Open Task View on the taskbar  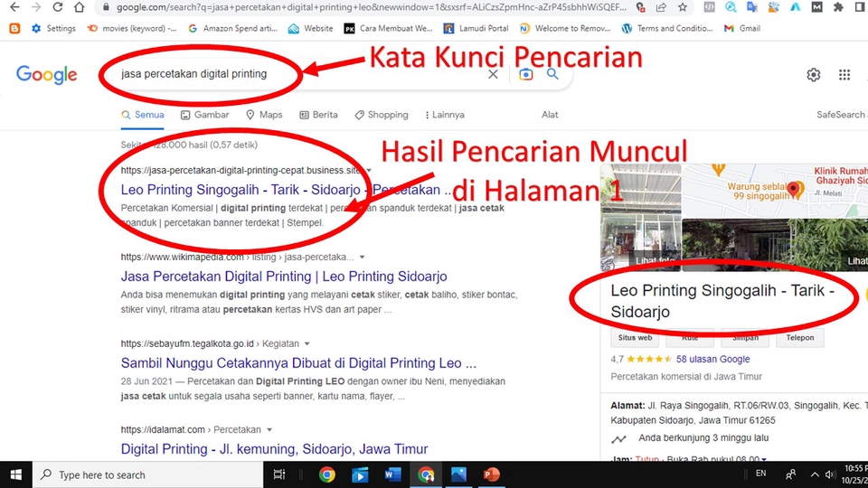279,474
